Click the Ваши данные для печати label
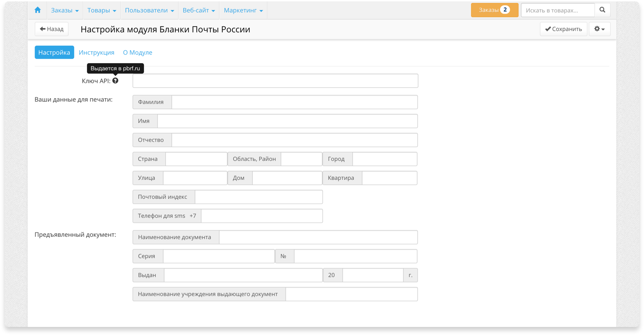 (x=74, y=100)
